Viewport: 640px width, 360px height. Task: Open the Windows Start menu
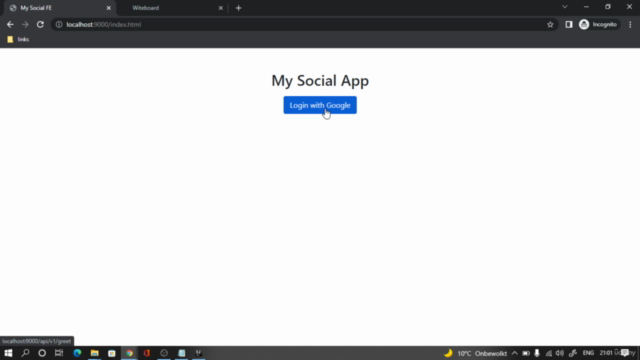click(8, 353)
